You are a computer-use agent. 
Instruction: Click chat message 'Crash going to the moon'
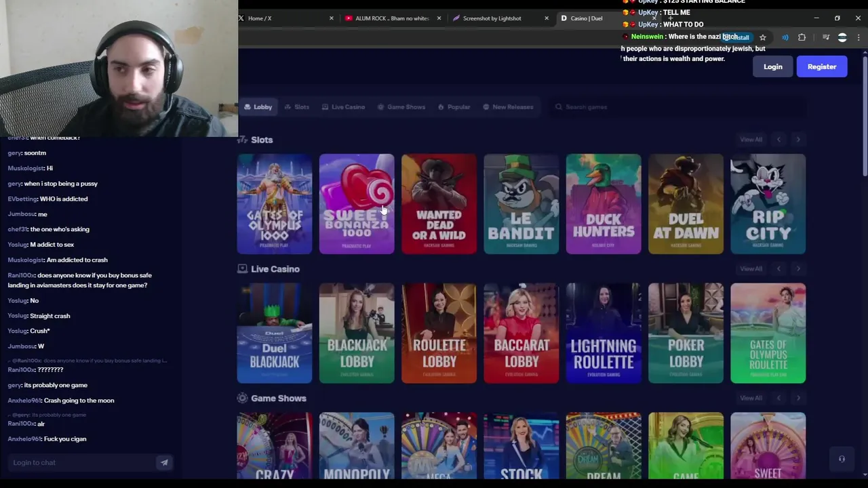[79, 401]
